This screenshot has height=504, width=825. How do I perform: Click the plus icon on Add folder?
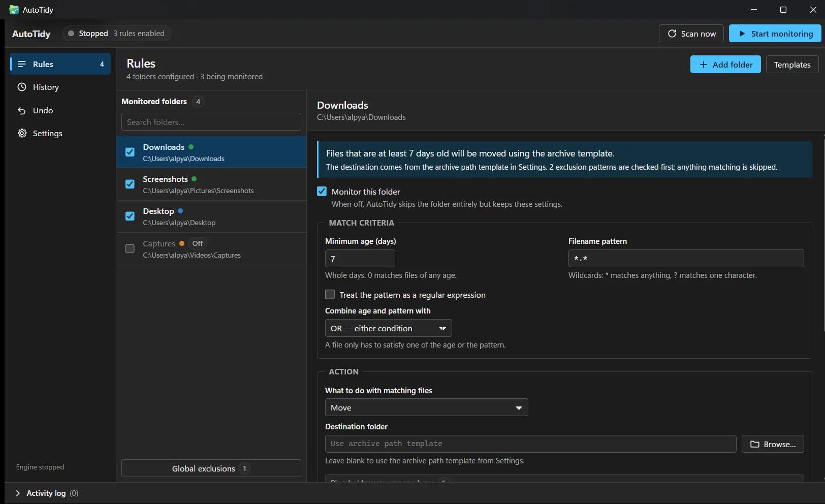pos(704,65)
